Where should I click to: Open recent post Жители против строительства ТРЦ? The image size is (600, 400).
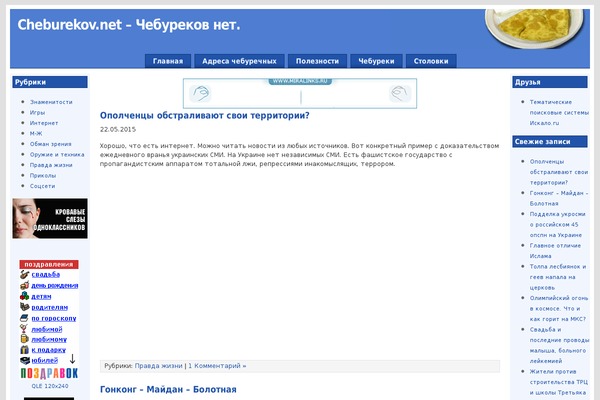[x=559, y=382]
